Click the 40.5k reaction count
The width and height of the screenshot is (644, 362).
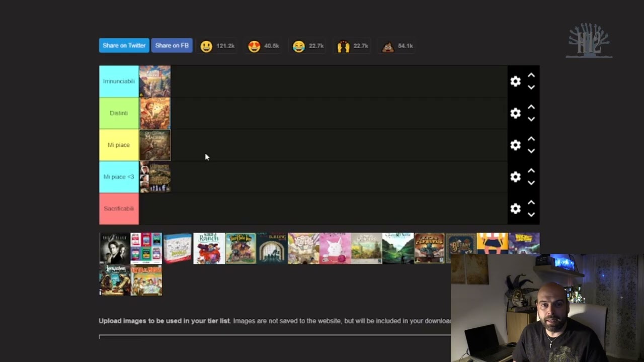(271, 46)
